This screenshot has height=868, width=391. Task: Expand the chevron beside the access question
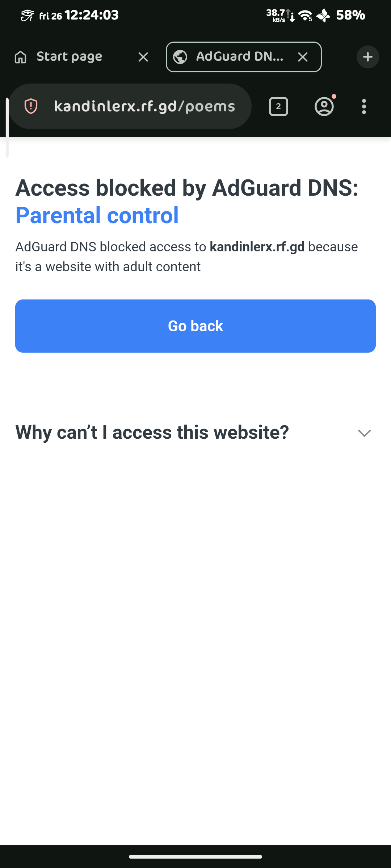(364, 433)
